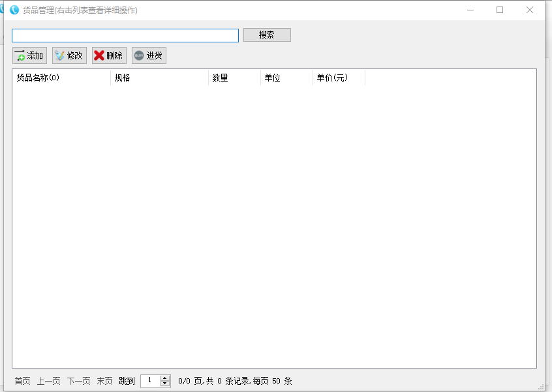
Task: Click the 添加 (add) goods button
Action: [x=29, y=55]
